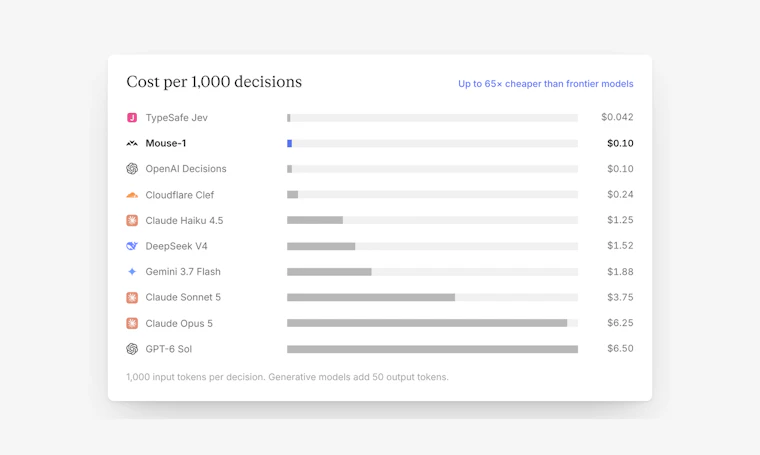Screen dimensions: 760x455
Task: Click the GPT-6 Sol logo icon
Action: coord(132,349)
